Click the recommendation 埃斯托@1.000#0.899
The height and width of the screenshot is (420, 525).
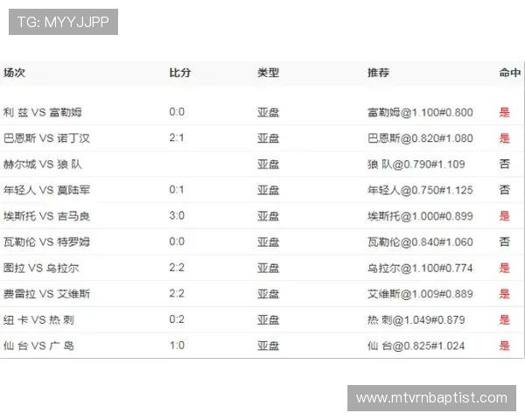point(420,216)
